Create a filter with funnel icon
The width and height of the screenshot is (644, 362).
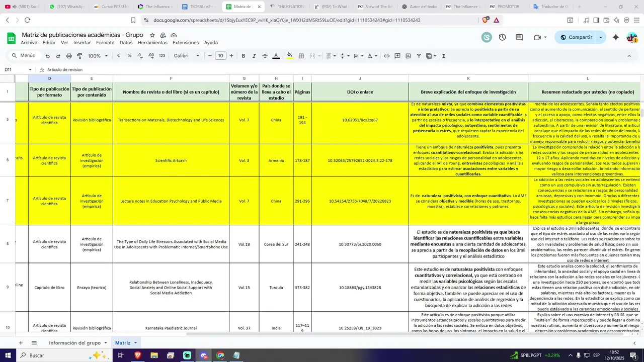[419, 56]
